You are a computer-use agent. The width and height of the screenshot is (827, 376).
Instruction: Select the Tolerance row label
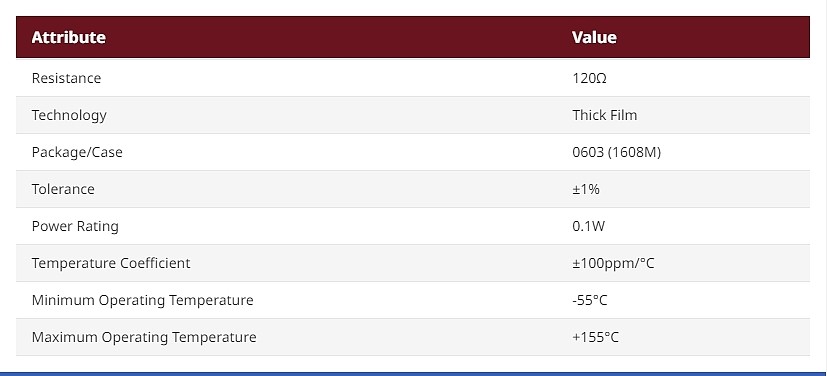[63, 189]
